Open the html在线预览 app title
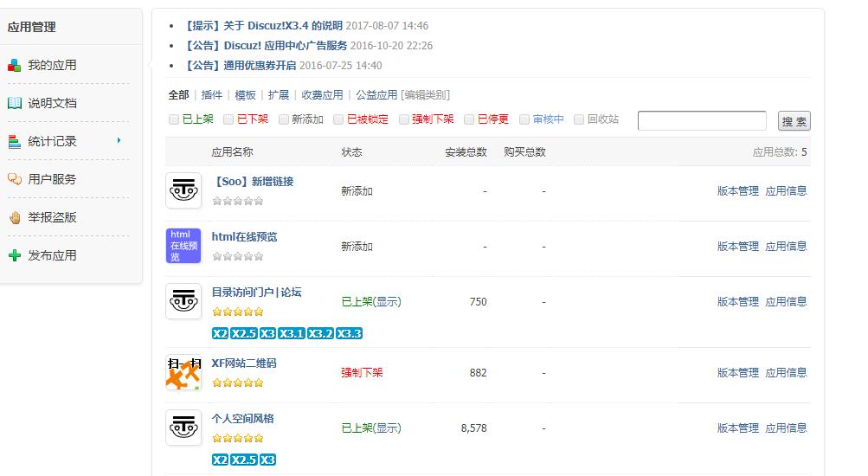Screen dimensions: 868x476 pos(245,237)
